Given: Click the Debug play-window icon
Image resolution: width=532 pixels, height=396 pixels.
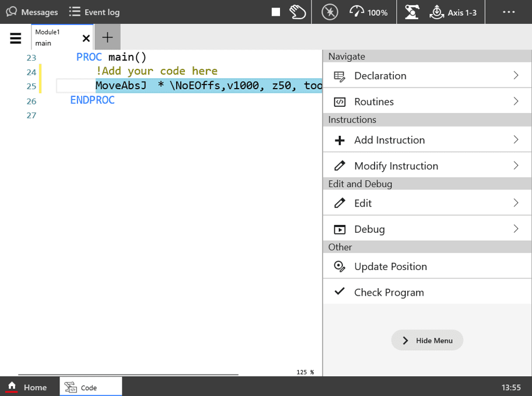Looking at the screenshot, I should [339, 229].
